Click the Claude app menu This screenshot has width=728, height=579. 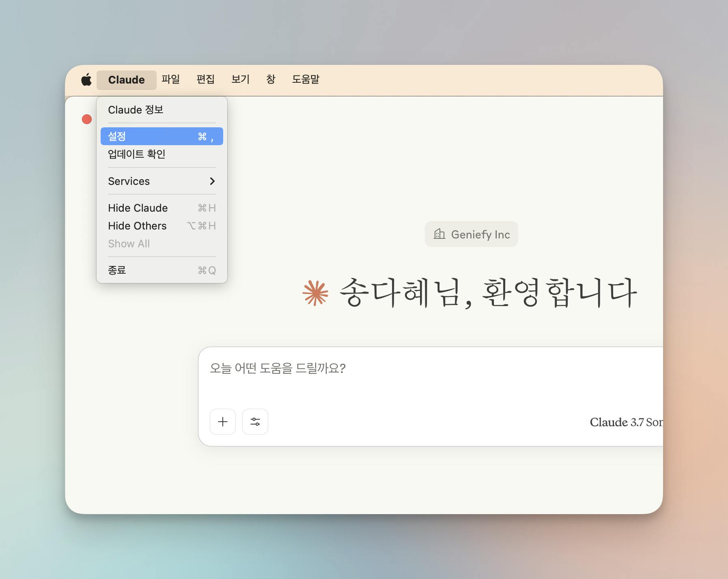(126, 80)
